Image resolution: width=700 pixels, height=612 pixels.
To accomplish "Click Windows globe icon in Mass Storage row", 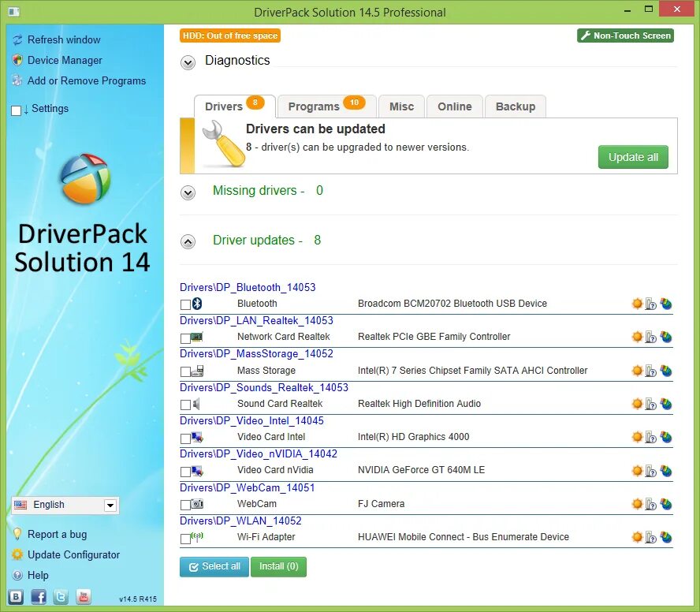I will 666,371.
